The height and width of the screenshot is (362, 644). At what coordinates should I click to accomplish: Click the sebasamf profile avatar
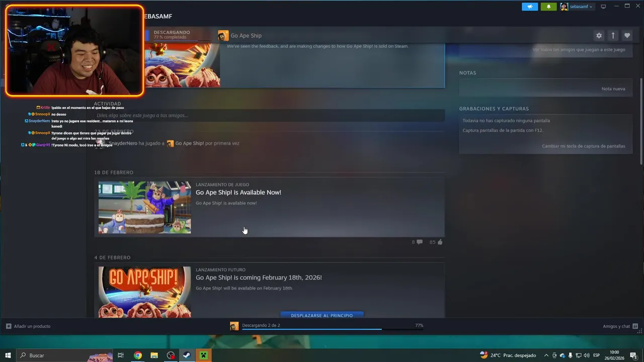coord(564,7)
